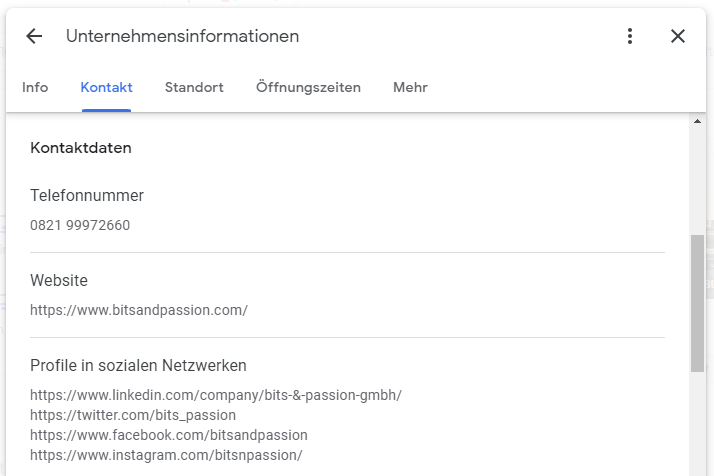Click the Telefonnummer label
Screen dimensions: 714x476
[x=87, y=195]
